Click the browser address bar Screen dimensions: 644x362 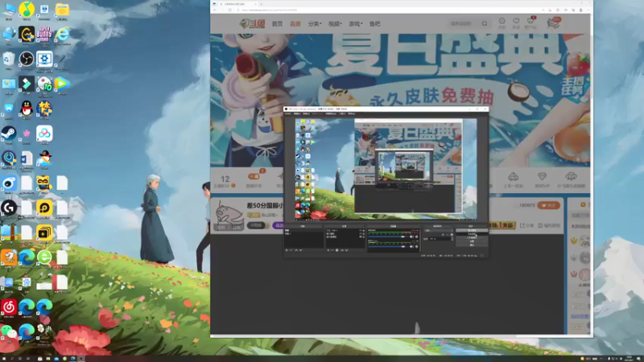(386, 10)
